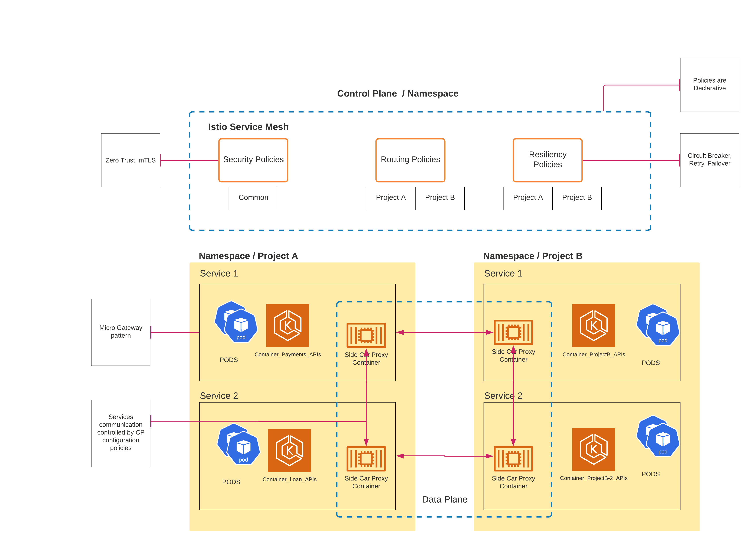Viewport: 756px width, 548px height.
Task: Select the Side Car Proxy icon in Project A Service 2
Action: [366, 459]
